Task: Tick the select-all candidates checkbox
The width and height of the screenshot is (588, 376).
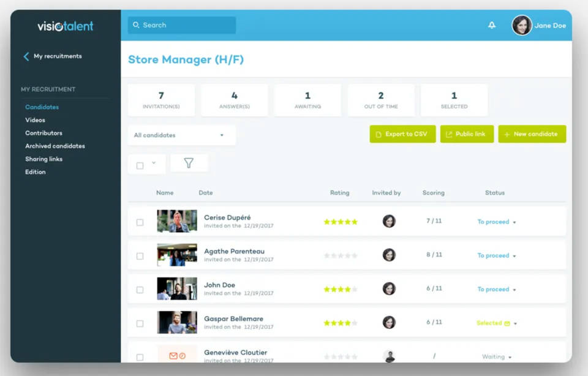Action: (140, 166)
